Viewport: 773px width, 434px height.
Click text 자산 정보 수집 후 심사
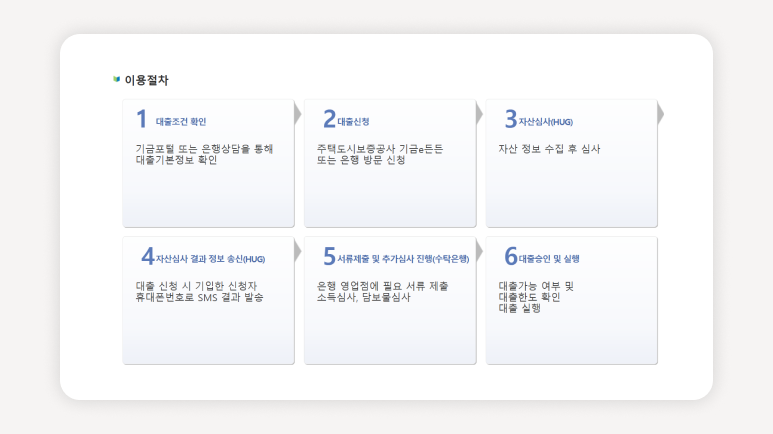click(x=549, y=148)
